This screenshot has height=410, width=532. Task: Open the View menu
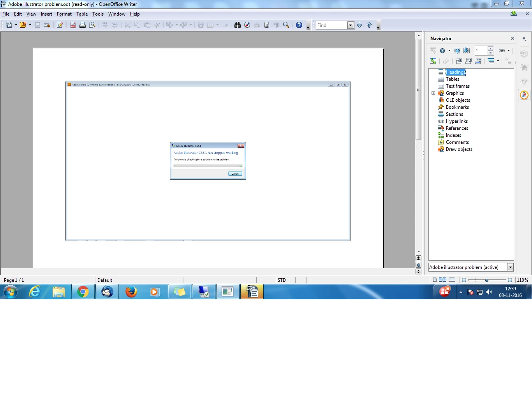pyautogui.click(x=31, y=14)
